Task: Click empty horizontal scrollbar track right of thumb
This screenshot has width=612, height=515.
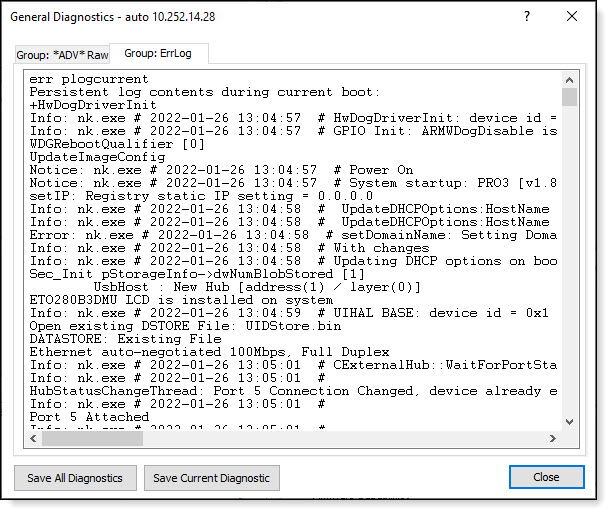Action: (343, 438)
